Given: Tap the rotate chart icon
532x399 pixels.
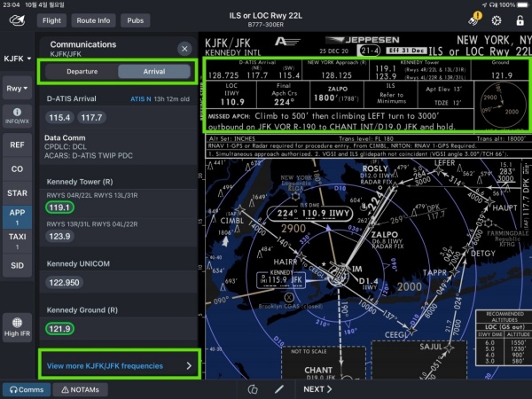Looking at the screenshot, I should pos(253,389).
